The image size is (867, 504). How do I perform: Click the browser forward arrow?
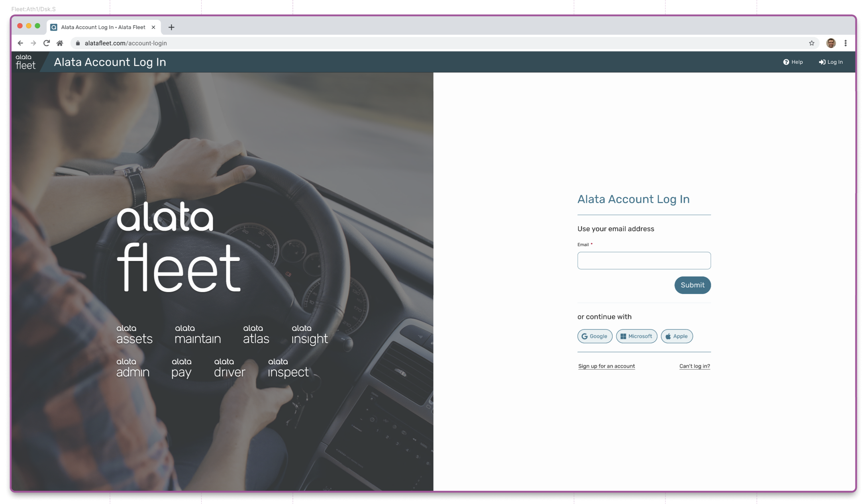coord(33,43)
